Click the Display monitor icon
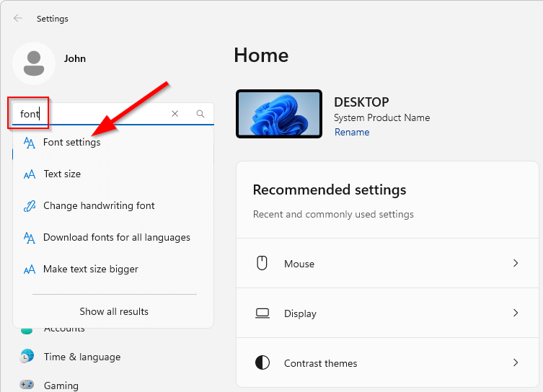The image size is (543, 392). 262,313
